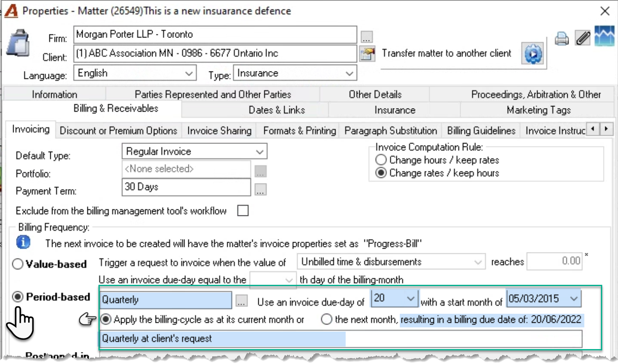Browse Payment Term with ellipsis button

260,189
